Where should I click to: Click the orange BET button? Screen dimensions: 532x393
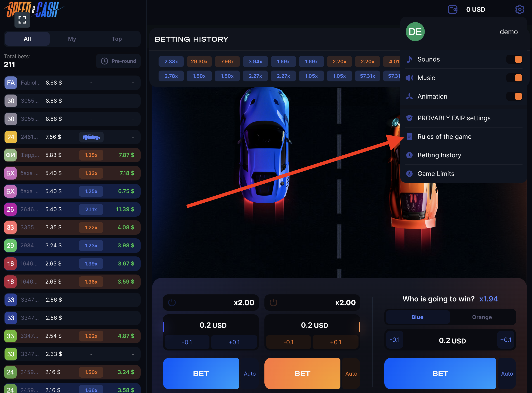click(x=302, y=374)
